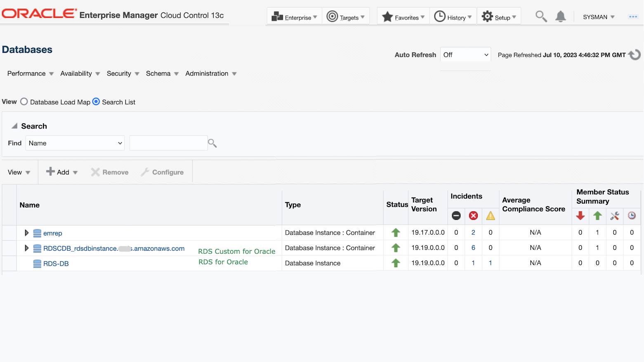The image size is (644, 362).
Task: Click the search text input field
Action: (x=168, y=143)
